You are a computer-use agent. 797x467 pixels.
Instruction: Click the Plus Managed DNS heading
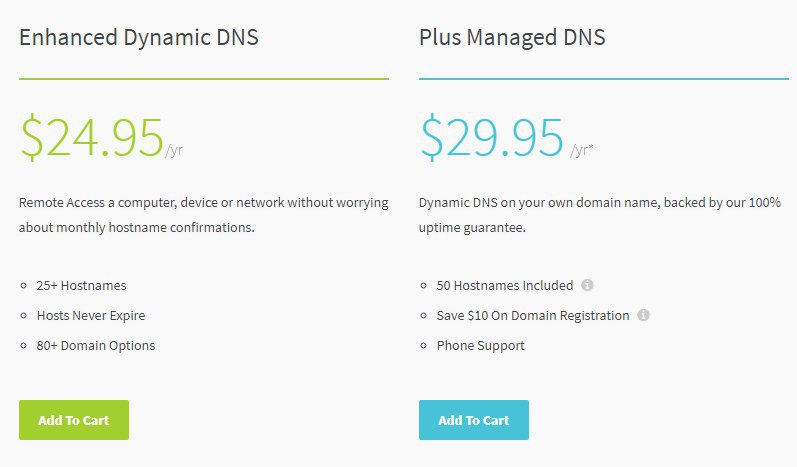(x=512, y=38)
